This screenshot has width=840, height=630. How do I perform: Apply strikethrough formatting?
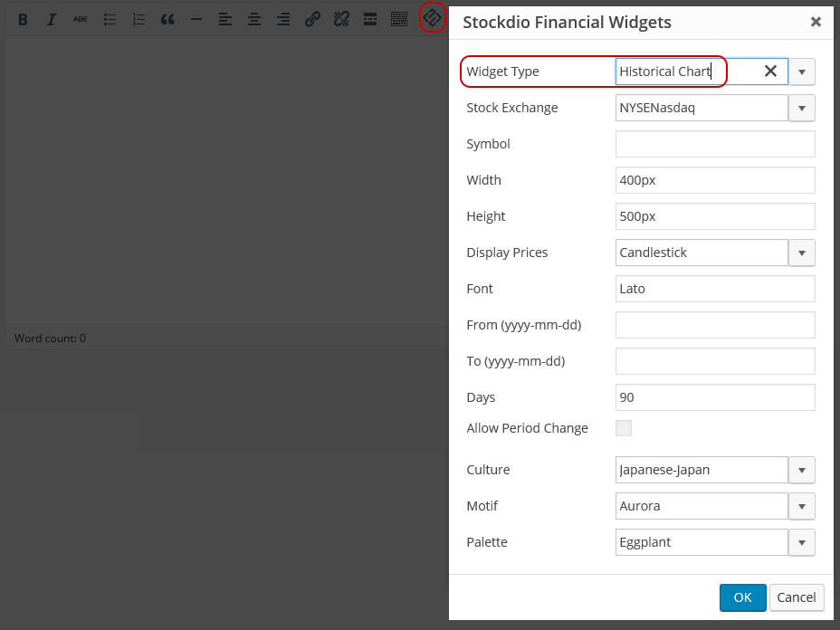(x=81, y=20)
